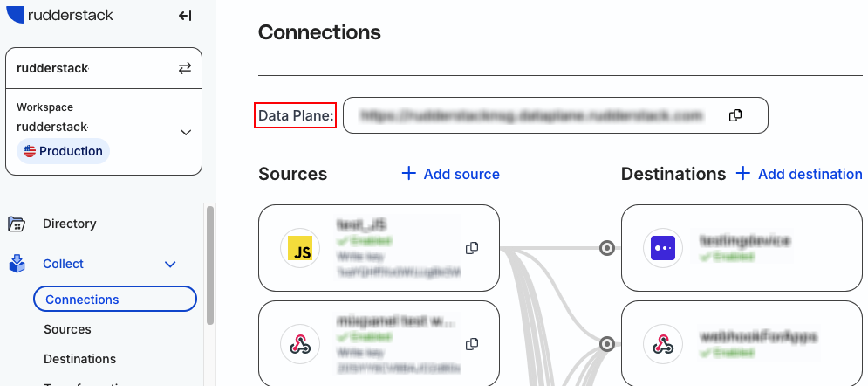Copy the Data Plane URL
This screenshot has width=868, height=386.
735,115
